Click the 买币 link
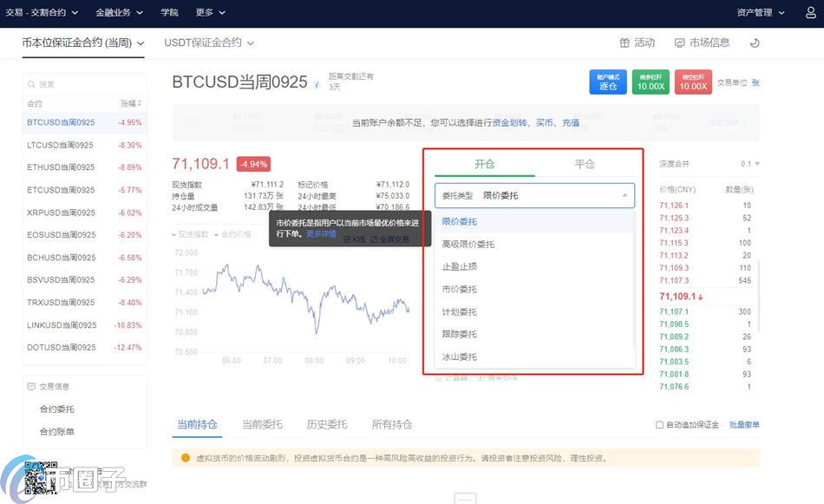824x504 pixels. 545,122
